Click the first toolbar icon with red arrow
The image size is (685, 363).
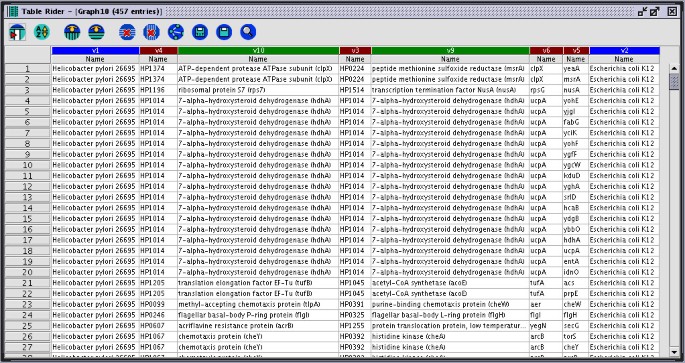coord(17,32)
